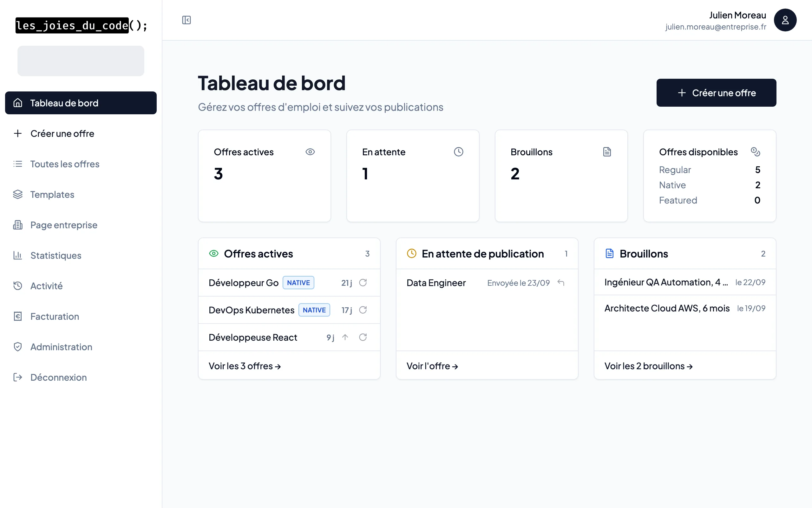
Task: Open the user avatar profile icon
Action: point(785,20)
